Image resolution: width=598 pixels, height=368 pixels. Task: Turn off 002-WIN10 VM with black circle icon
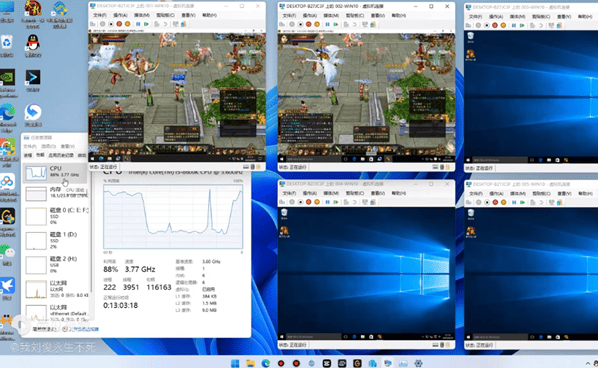(300, 24)
